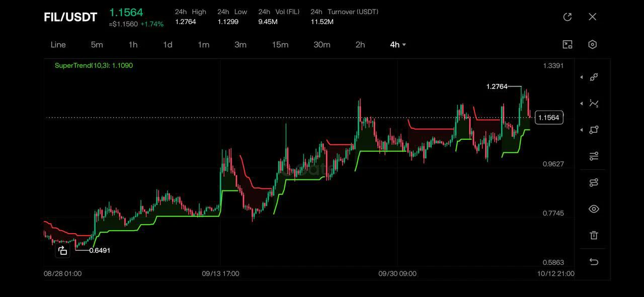
Task: Select the wave pattern drawing tool
Action: tap(594, 104)
